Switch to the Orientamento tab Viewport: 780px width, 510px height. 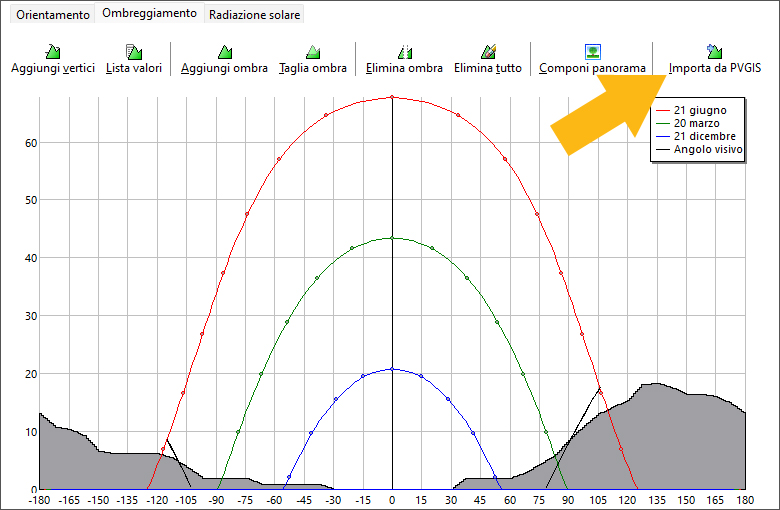[53, 14]
